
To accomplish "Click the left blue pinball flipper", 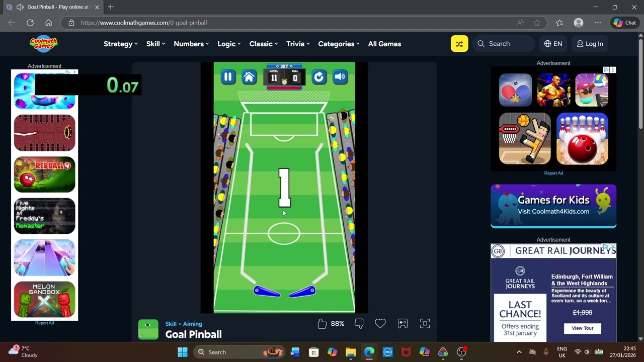I will pos(267,292).
